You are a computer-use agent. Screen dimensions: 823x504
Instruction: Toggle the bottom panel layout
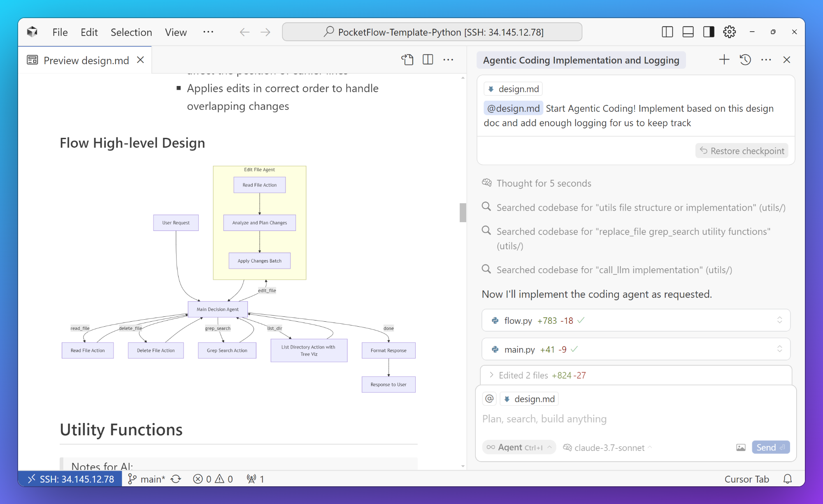point(688,32)
